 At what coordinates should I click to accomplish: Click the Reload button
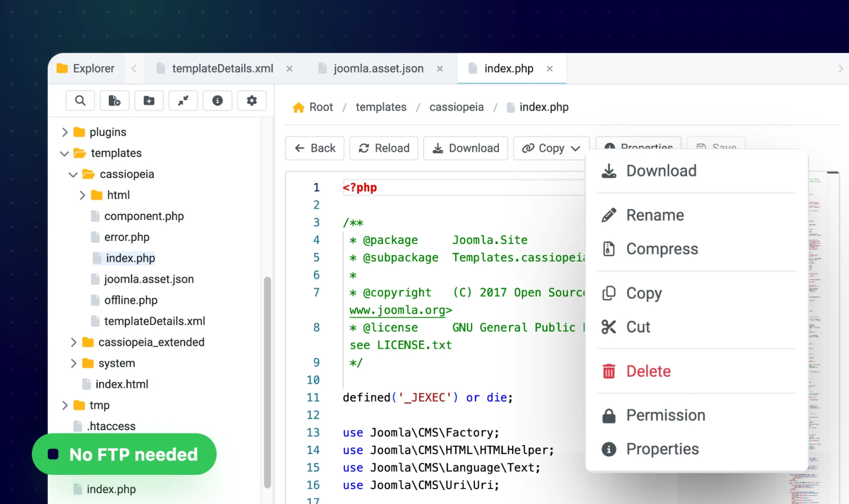pos(384,148)
